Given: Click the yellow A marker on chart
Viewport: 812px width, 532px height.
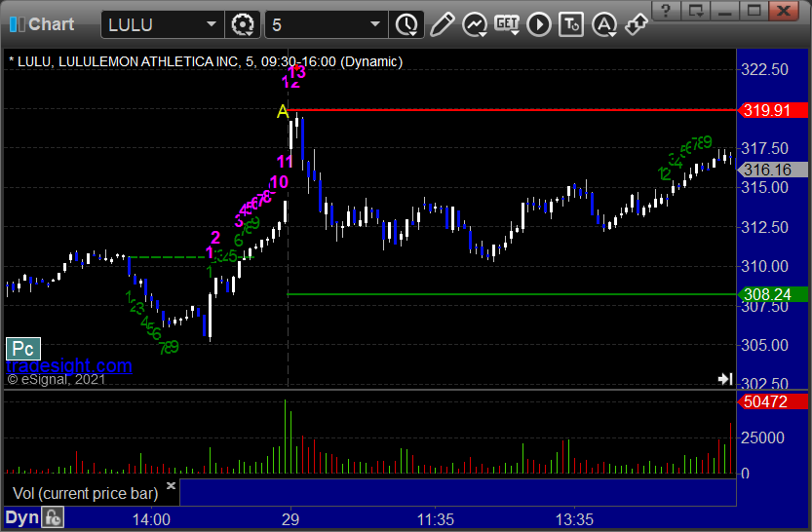Looking at the screenshot, I should click(x=283, y=111).
